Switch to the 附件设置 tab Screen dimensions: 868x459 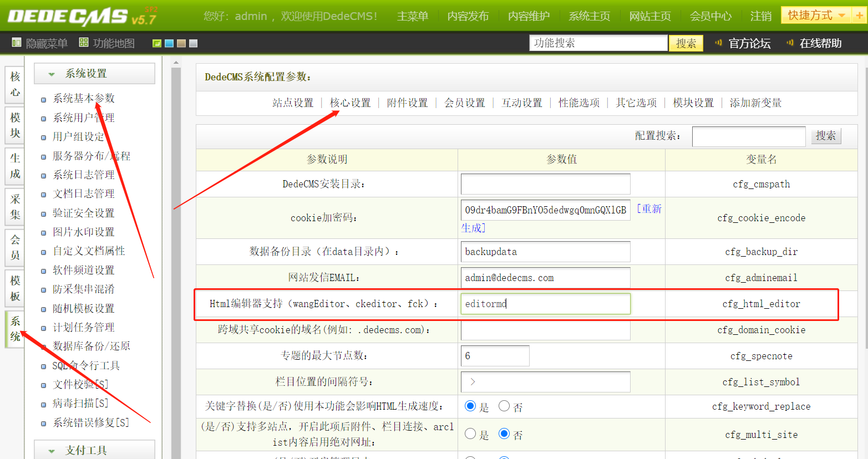click(408, 103)
